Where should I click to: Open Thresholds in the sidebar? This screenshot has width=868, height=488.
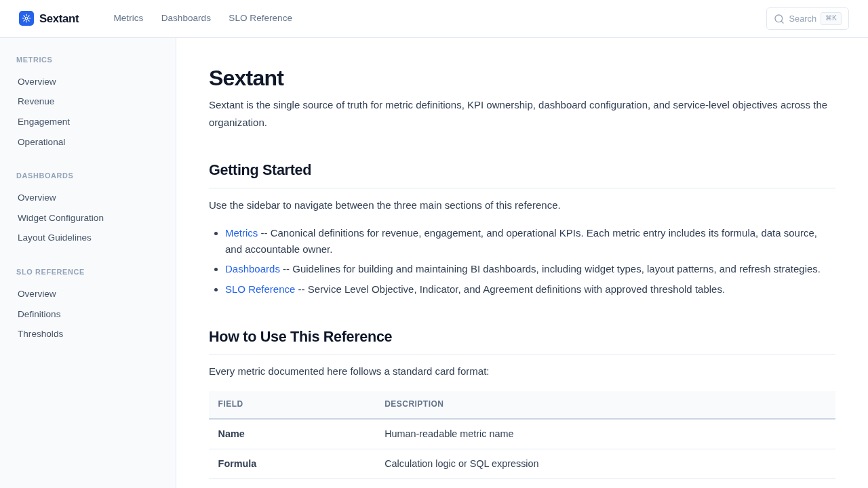click(40, 334)
